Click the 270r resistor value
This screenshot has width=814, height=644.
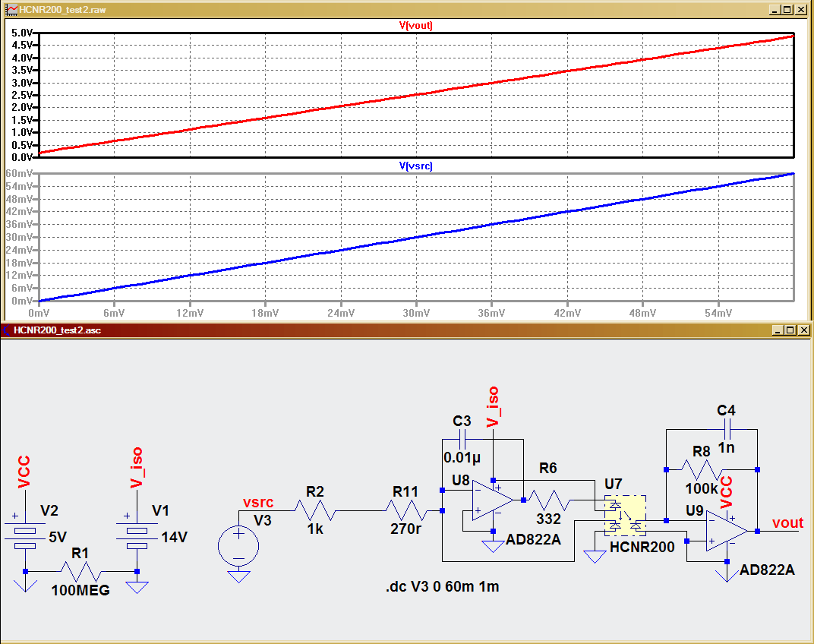click(406, 529)
